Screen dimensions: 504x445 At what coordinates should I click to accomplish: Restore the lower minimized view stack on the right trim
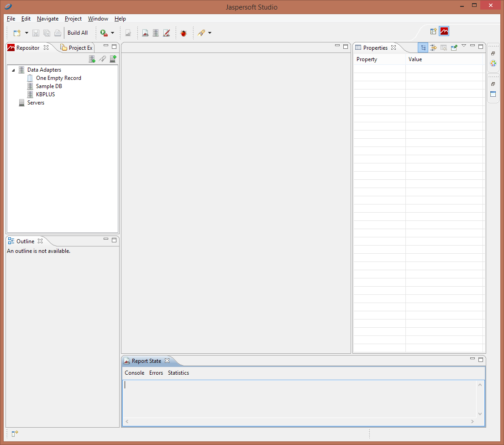pyautogui.click(x=493, y=84)
